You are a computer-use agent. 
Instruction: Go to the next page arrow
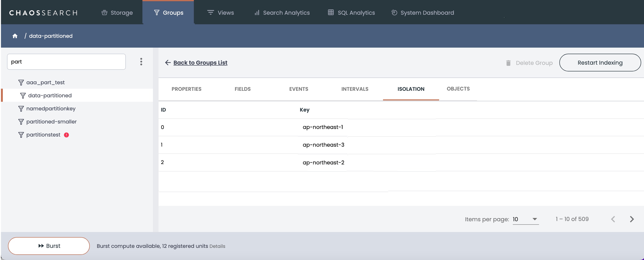click(x=632, y=219)
